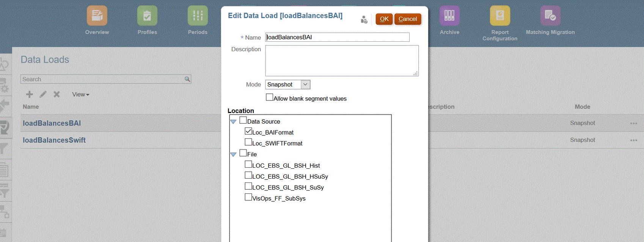The image size is (644, 242).
Task: Click the user help icon beside OK
Action: [x=364, y=19]
